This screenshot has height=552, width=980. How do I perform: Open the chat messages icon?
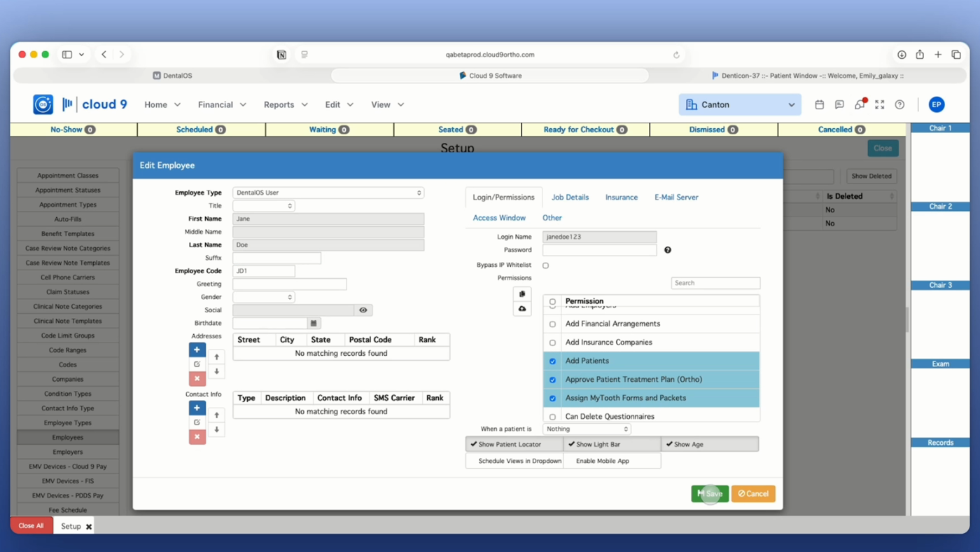point(839,104)
